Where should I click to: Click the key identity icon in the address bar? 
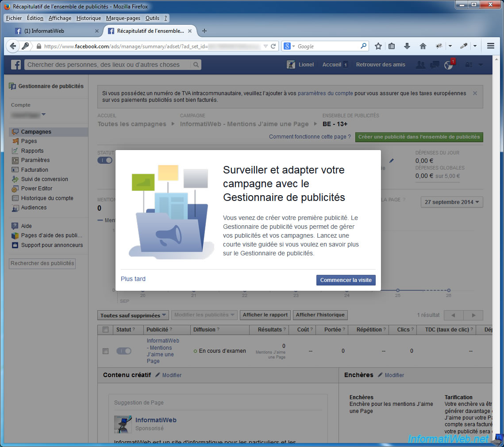(25, 46)
